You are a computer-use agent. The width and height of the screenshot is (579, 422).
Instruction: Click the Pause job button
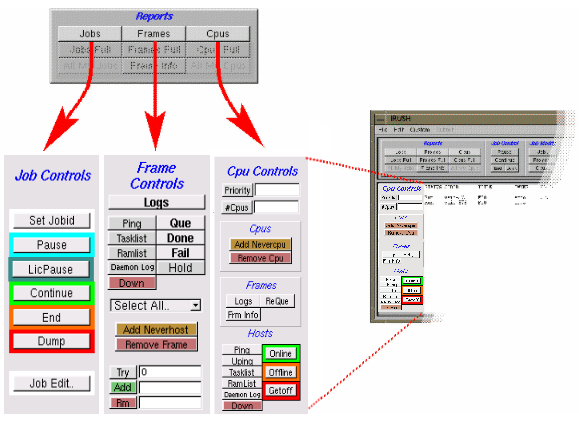coord(51,245)
